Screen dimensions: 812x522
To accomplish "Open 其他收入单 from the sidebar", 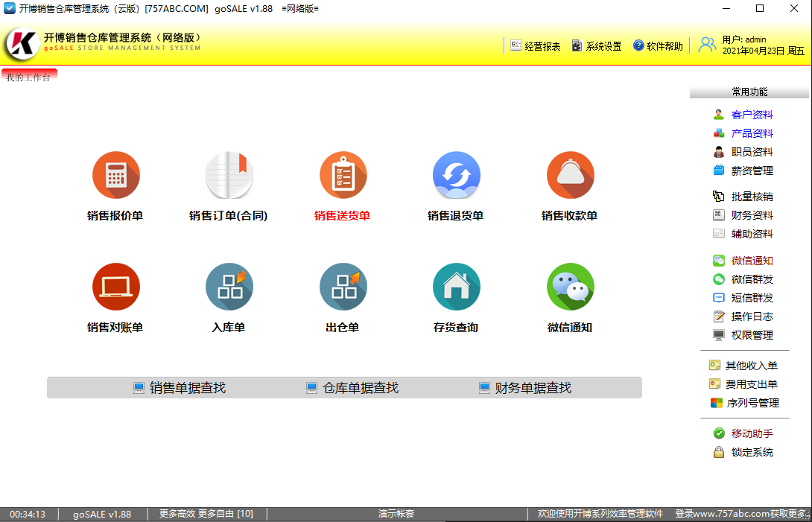I will click(x=752, y=366).
